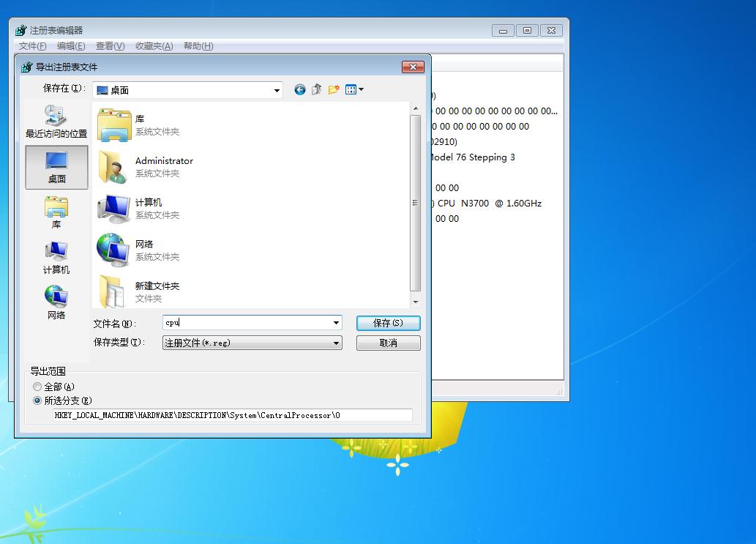Viewport: 756px width, 544px height.
Task: Open the Create New Folder icon
Action: (x=334, y=89)
